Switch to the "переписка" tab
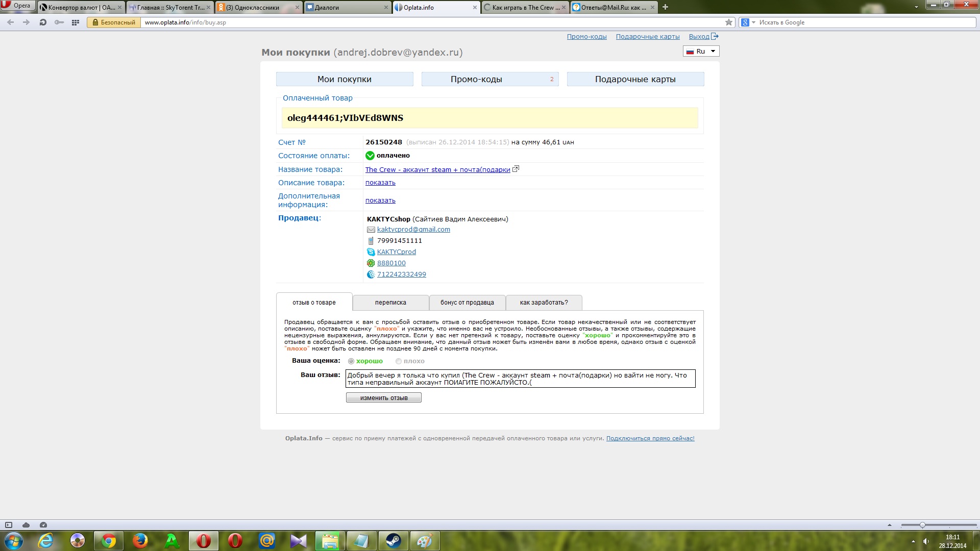Image resolution: width=980 pixels, height=551 pixels. point(390,303)
